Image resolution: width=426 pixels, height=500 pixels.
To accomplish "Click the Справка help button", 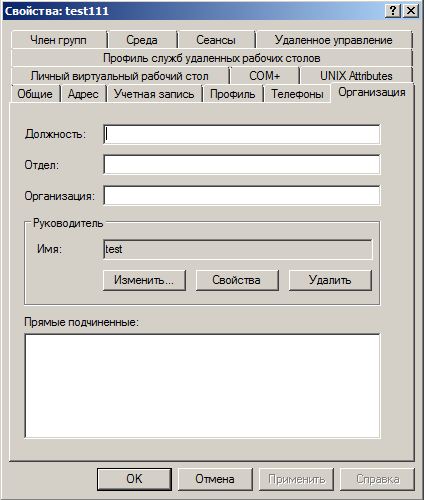I will [x=377, y=479].
